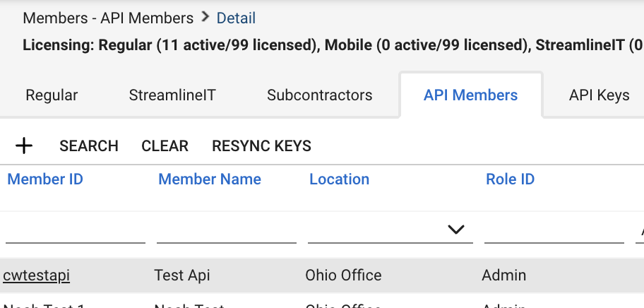The image size is (644, 308).
Task: Select the Subcontractors tab
Action: point(319,95)
